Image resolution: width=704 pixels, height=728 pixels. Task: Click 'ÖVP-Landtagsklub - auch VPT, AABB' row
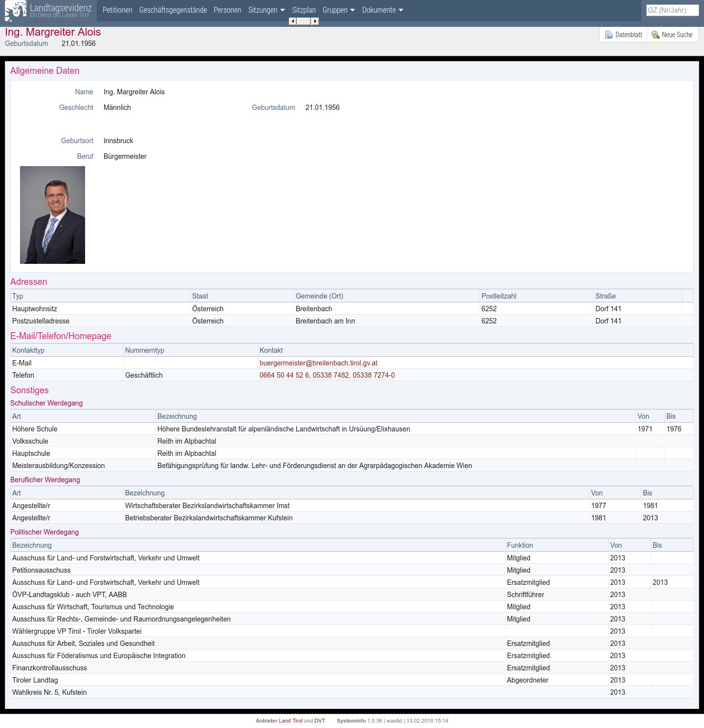click(352, 595)
